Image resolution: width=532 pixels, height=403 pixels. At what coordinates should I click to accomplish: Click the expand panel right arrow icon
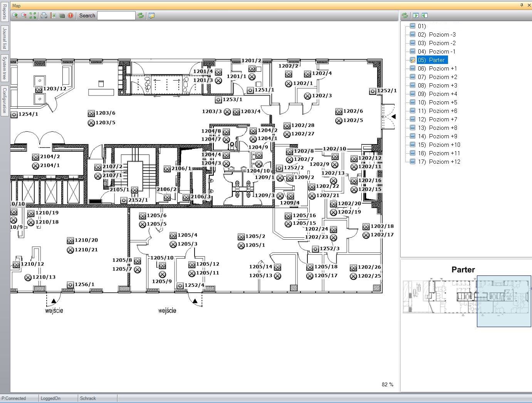click(x=416, y=15)
